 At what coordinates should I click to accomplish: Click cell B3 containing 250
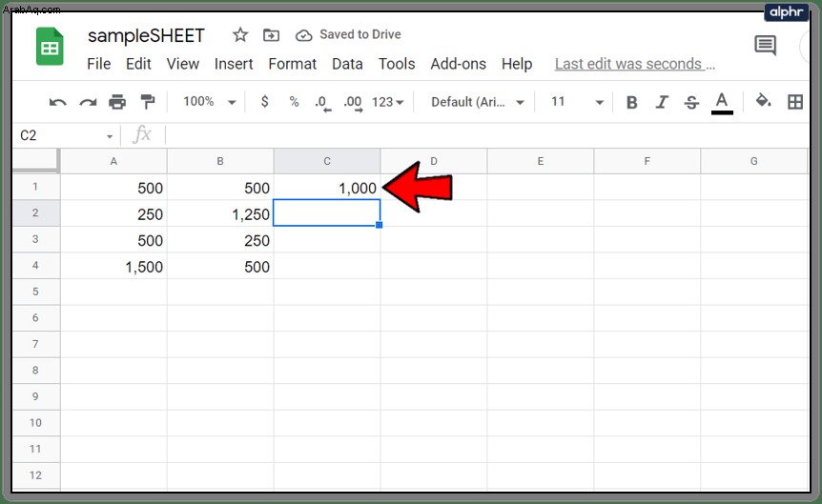click(220, 239)
